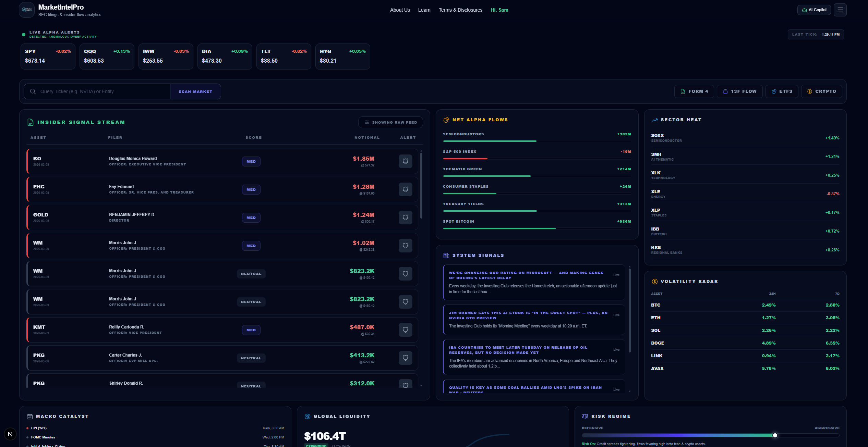Image resolution: width=868 pixels, height=447 pixels.
Task: Click the Sector Heat trend arrow icon
Action: tap(655, 120)
